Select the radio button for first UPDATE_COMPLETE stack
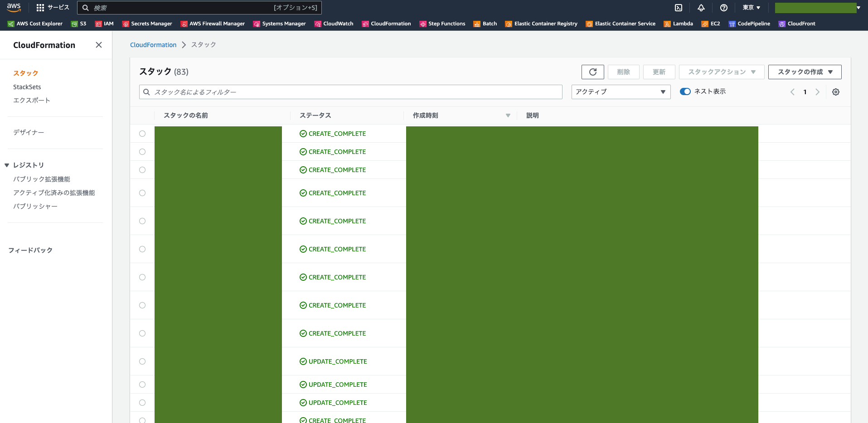This screenshot has height=423, width=868. (x=142, y=361)
